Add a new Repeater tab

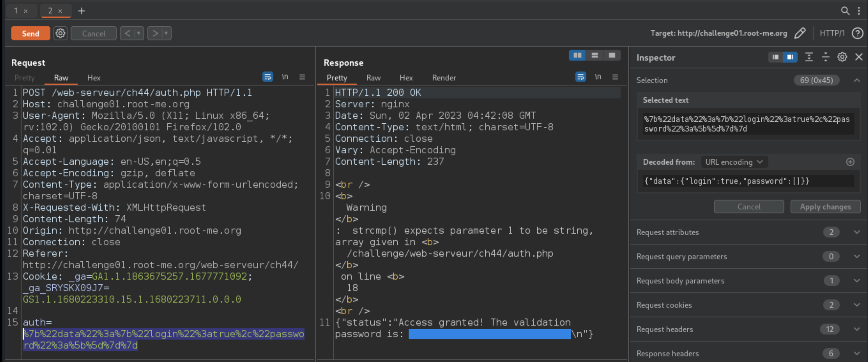coord(82,11)
